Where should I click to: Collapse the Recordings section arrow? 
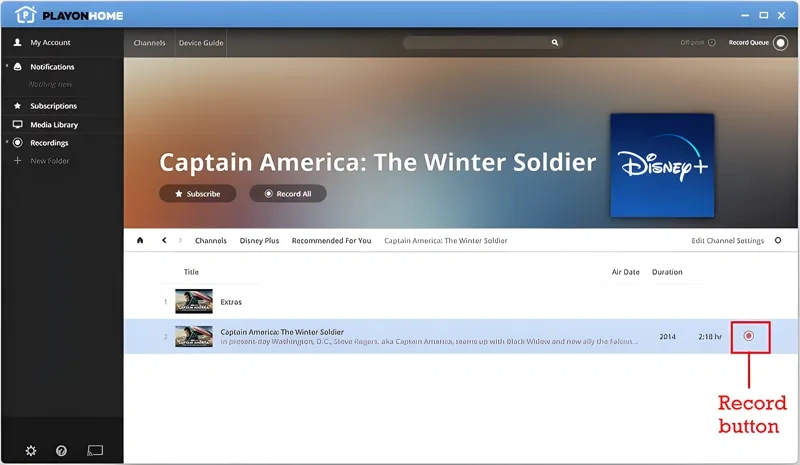[7, 143]
